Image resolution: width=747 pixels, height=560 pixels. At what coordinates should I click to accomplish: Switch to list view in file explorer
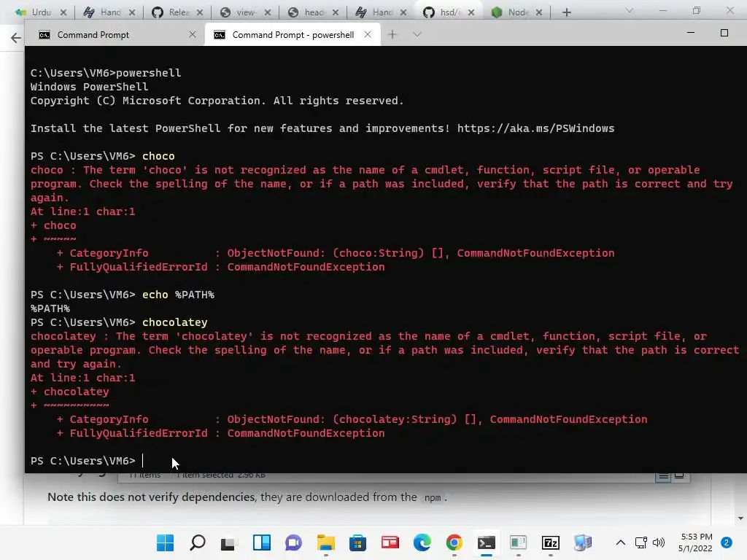pos(662,476)
